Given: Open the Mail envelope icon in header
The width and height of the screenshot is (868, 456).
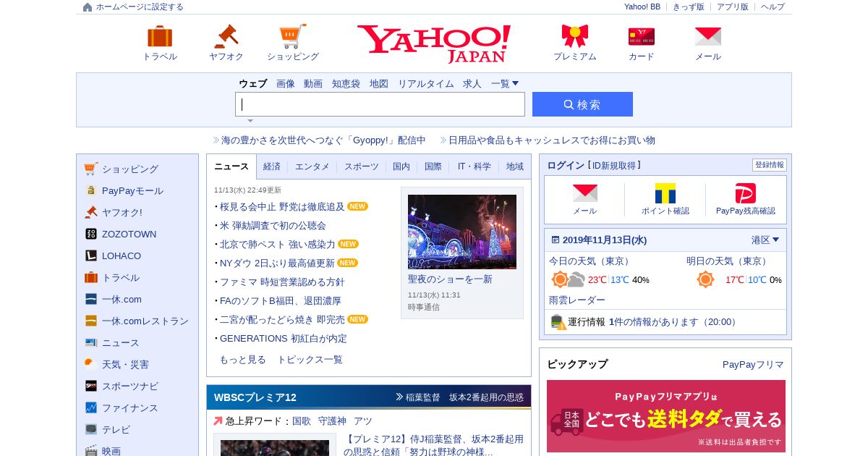Looking at the screenshot, I should tap(708, 36).
